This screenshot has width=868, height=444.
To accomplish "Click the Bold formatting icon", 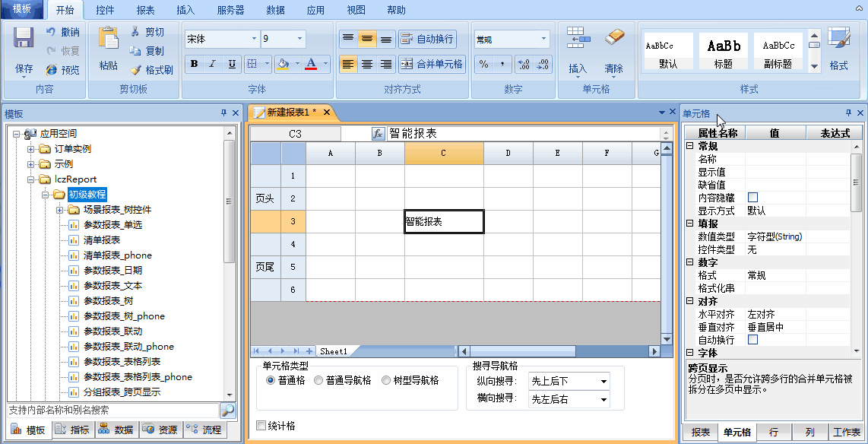I will 195,64.
